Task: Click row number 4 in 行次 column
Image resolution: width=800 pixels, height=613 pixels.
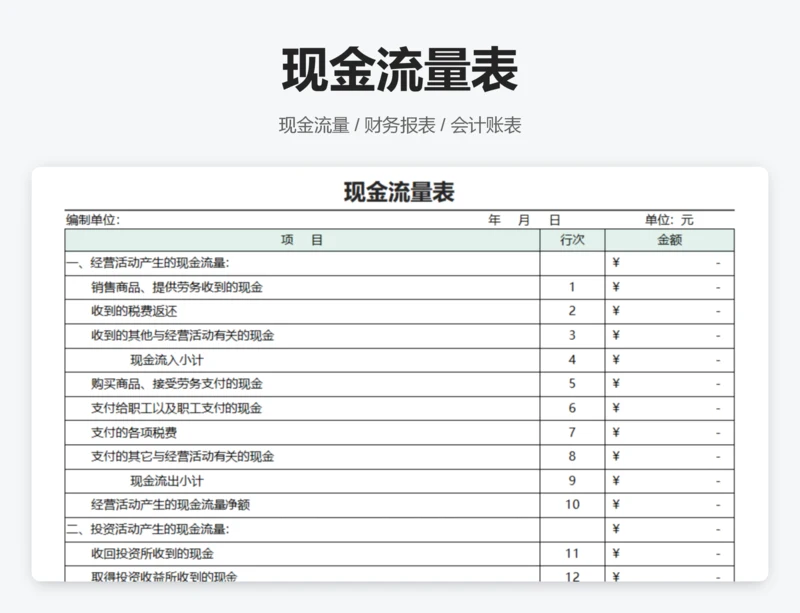Action: pyautogui.click(x=572, y=360)
